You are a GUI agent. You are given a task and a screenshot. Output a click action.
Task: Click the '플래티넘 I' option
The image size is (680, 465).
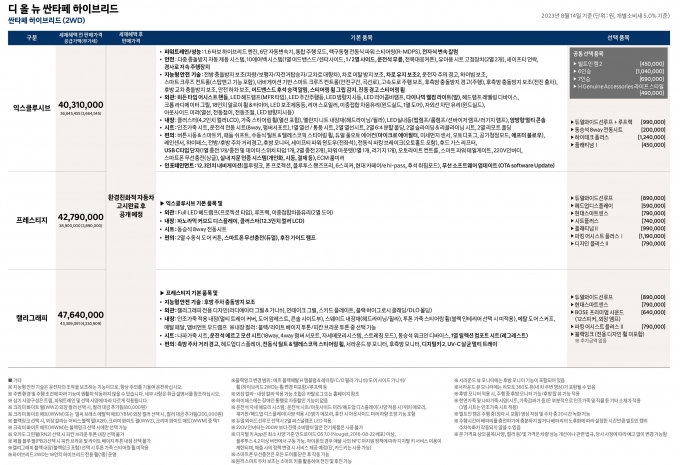[584, 145]
